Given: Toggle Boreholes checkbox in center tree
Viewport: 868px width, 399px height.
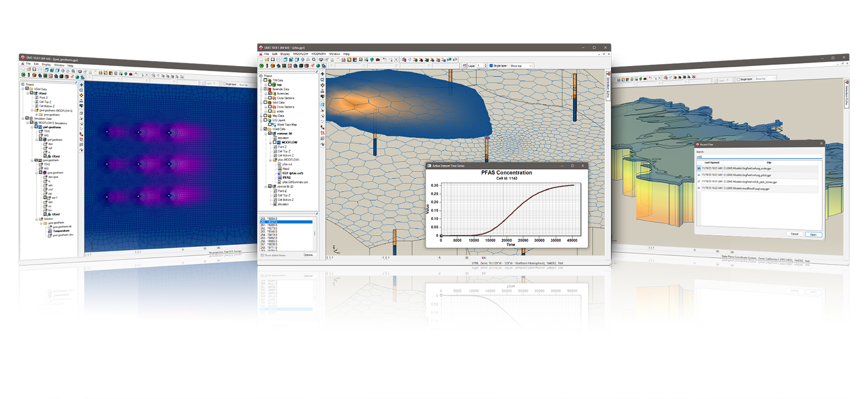Looking at the screenshot, I should tap(270, 93).
